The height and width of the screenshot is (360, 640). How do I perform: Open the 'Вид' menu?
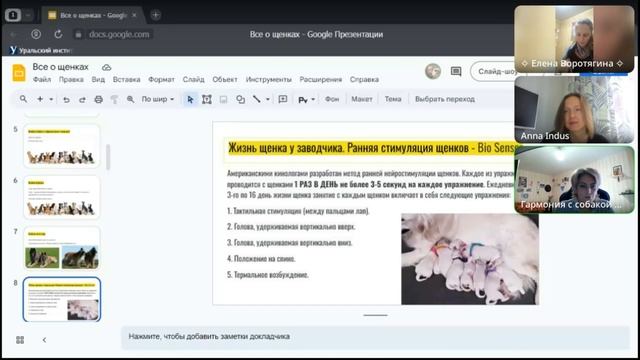98,79
